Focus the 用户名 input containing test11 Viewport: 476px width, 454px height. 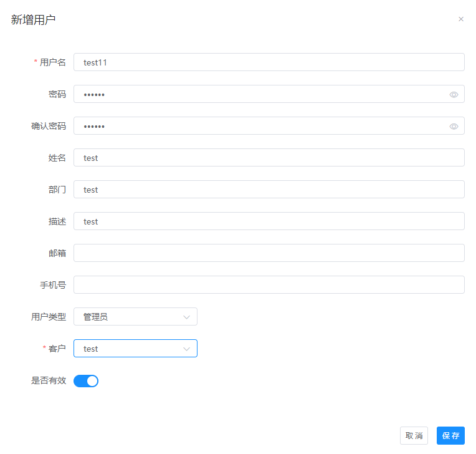point(268,62)
